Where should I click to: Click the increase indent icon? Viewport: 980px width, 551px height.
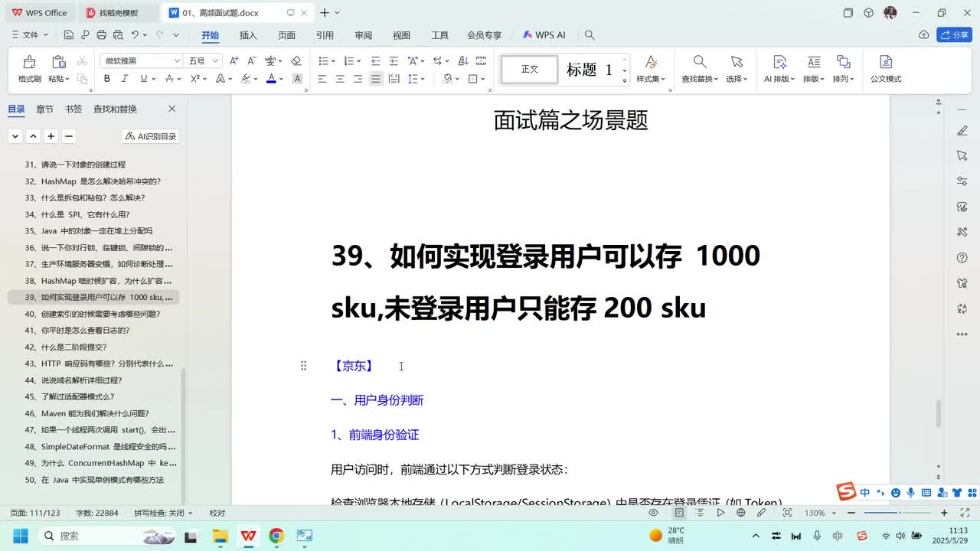pyautogui.click(x=394, y=60)
